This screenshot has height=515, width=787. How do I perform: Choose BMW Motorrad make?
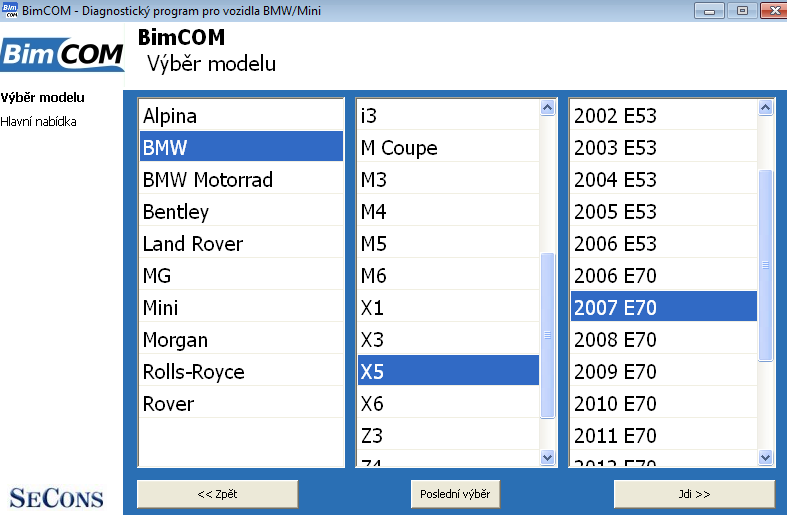point(241,179)
